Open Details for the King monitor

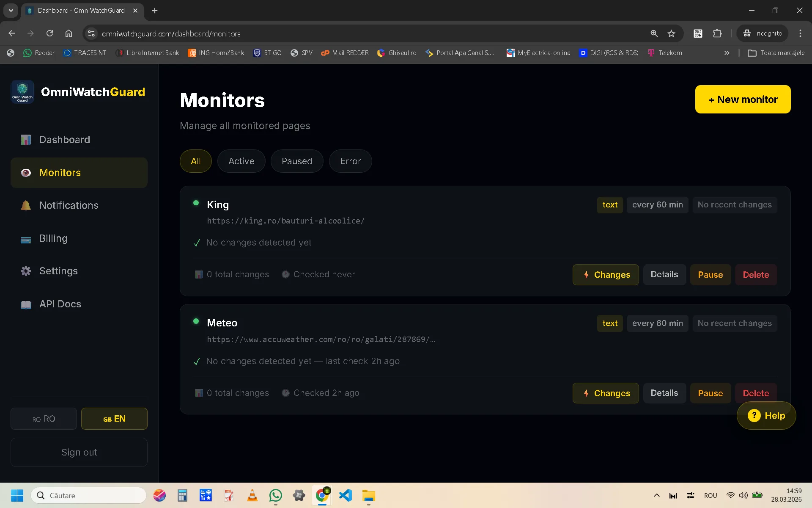664,275
